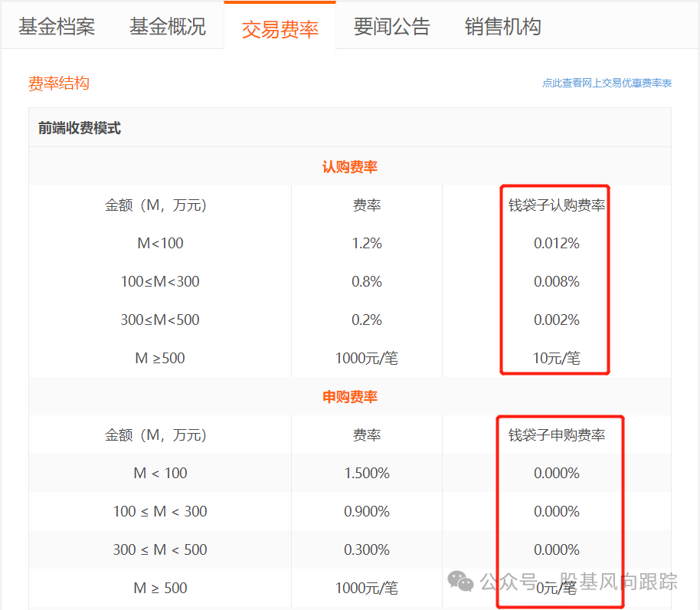Select the 申购费率 section title
This screenshot has height=610, width=700.
[349, 396]
